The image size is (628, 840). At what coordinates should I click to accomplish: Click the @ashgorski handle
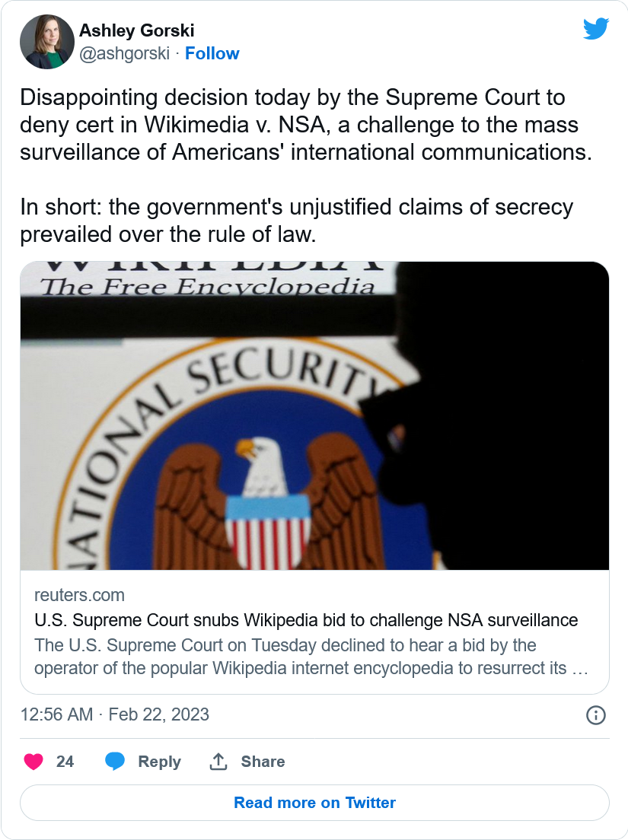(124, 53)
